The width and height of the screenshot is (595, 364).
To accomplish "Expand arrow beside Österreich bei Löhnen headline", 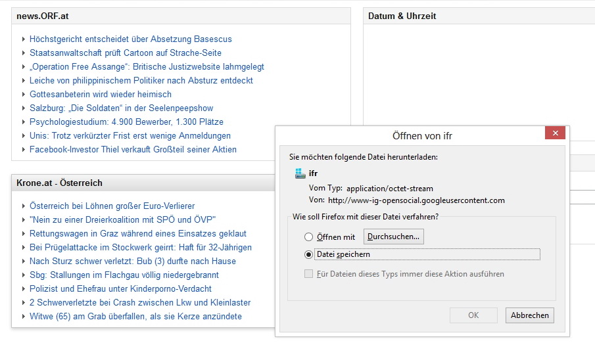I will [x=24, y=206].
